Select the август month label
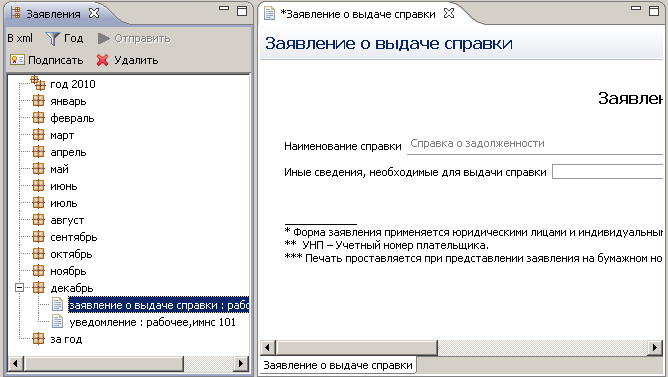 click(x=67, y=220)
